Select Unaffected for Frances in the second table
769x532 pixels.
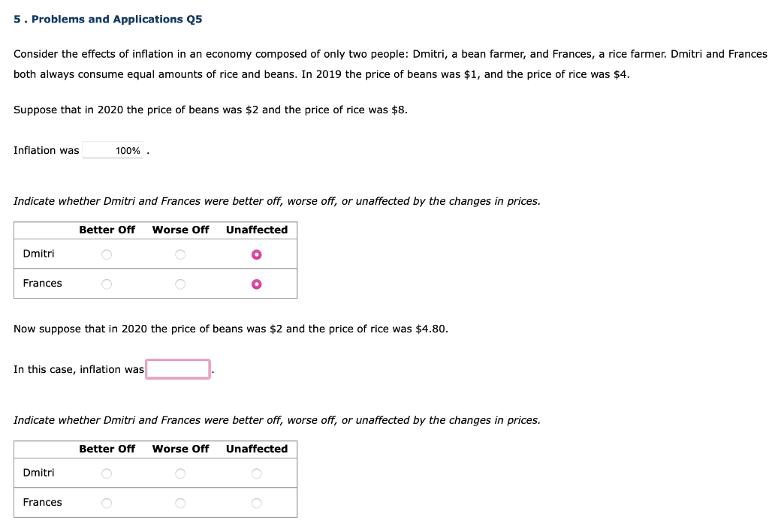point(256,502)
